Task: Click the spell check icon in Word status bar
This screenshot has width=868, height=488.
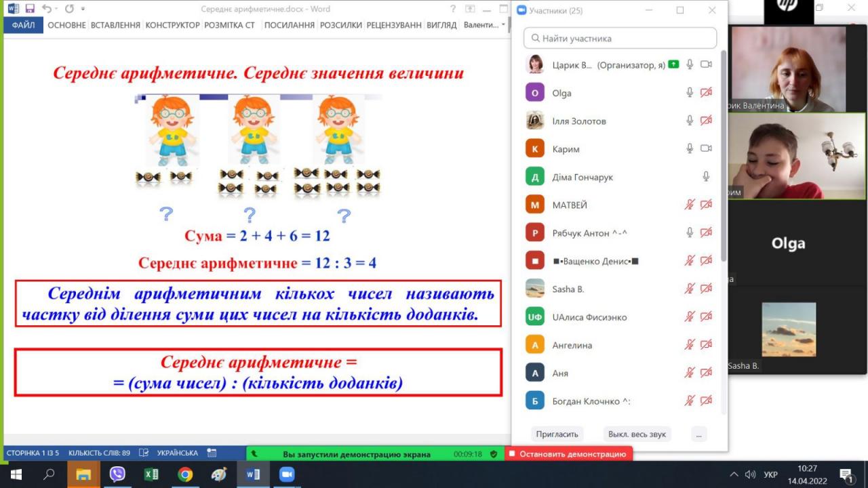Action: click(144, 453)
